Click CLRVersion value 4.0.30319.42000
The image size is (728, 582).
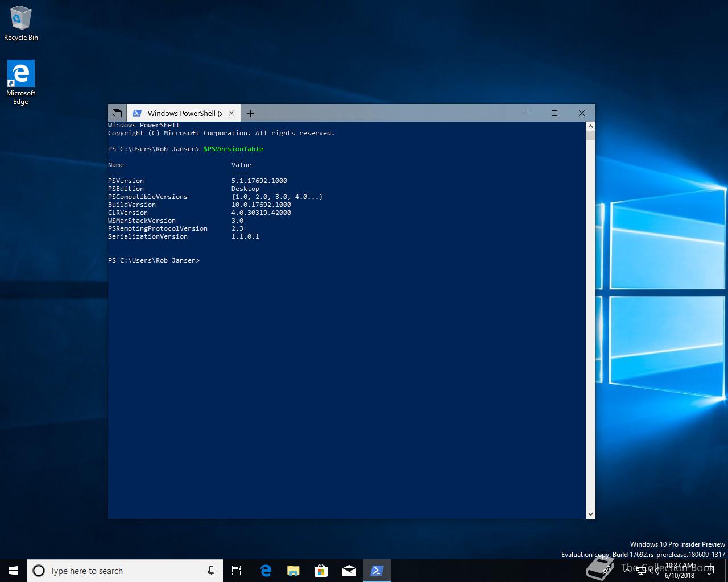coord(261,213)
